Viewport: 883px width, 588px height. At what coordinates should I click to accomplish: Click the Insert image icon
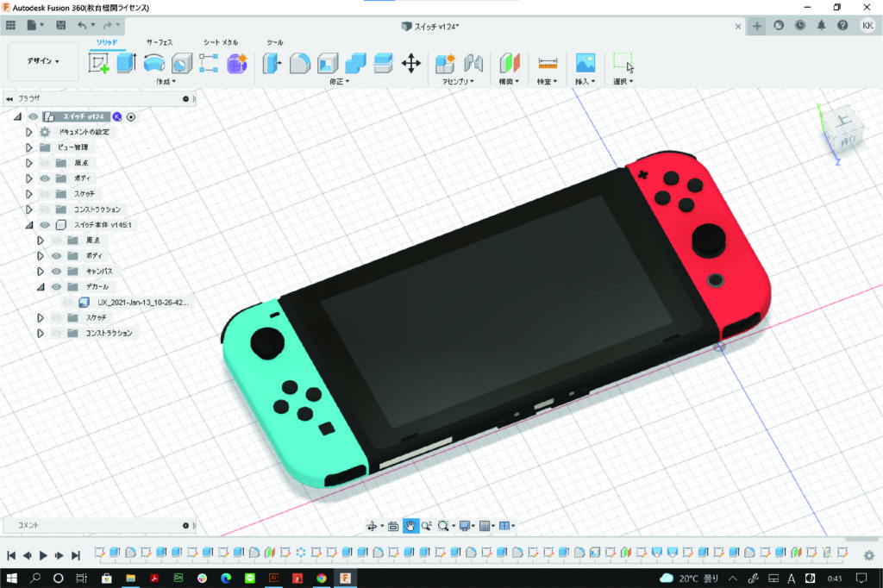pos(586,63)
